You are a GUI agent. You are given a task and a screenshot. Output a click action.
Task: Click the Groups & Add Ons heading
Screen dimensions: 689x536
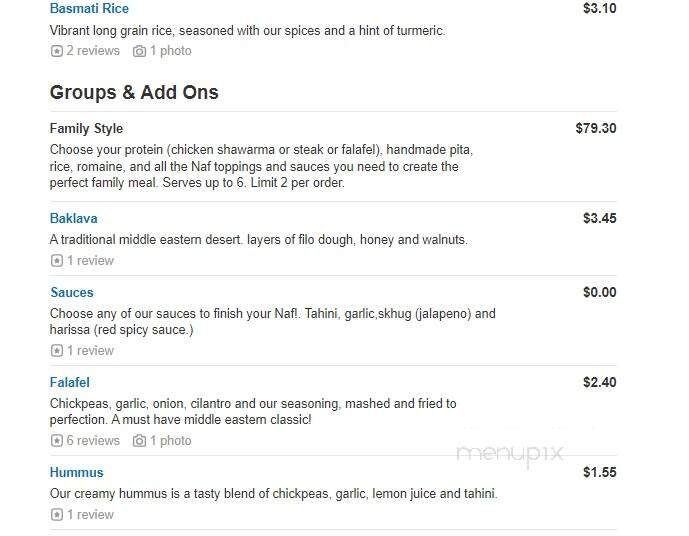click(134, 92)
